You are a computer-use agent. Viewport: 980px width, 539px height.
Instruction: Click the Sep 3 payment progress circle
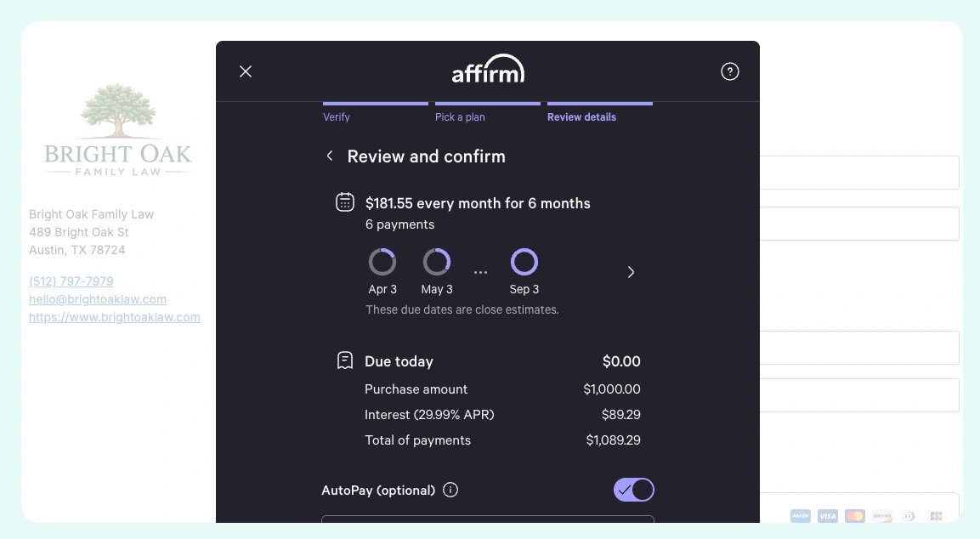pyautogui.click(x=524, y=262)
